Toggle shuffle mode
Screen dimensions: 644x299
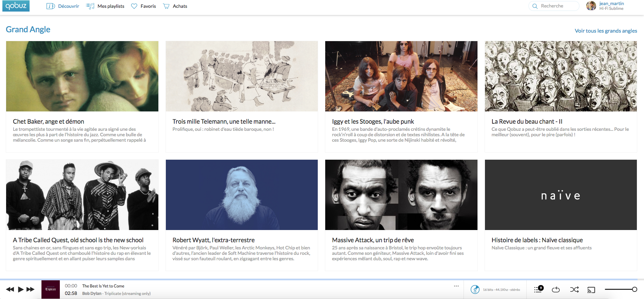coord(574,289)
